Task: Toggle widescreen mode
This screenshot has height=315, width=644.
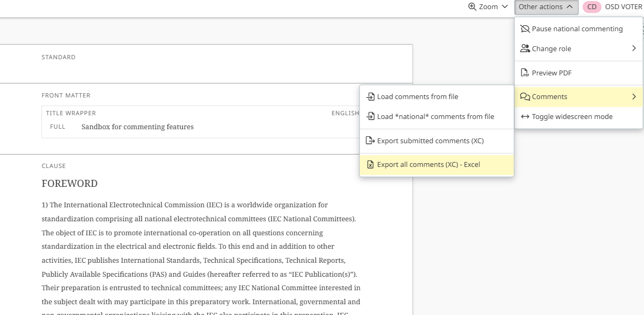Action: tap(572, 117)
